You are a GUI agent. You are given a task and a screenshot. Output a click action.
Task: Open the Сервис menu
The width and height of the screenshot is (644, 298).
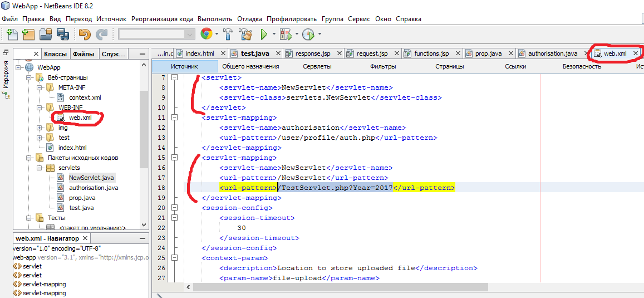pos(359,19)
